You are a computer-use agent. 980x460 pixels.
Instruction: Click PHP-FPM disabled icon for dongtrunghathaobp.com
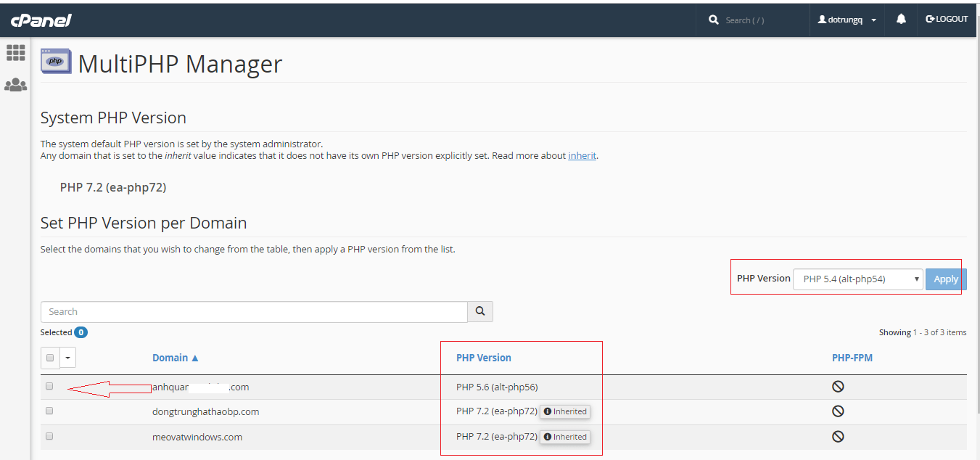[838, 411]
